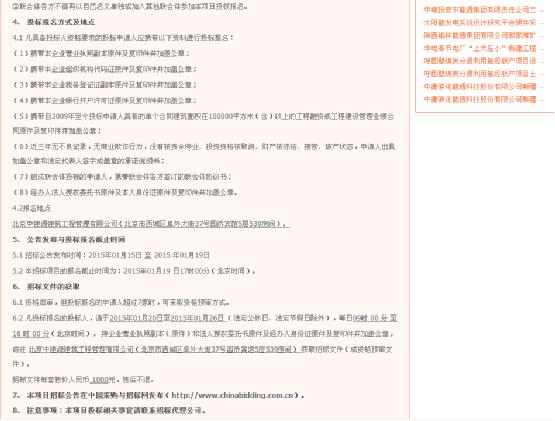The width and height of the screenshot is (555, 421).
Task: Open the 呼图壁煤炭 link ending in 项目设
Action: tap(480, 61)
